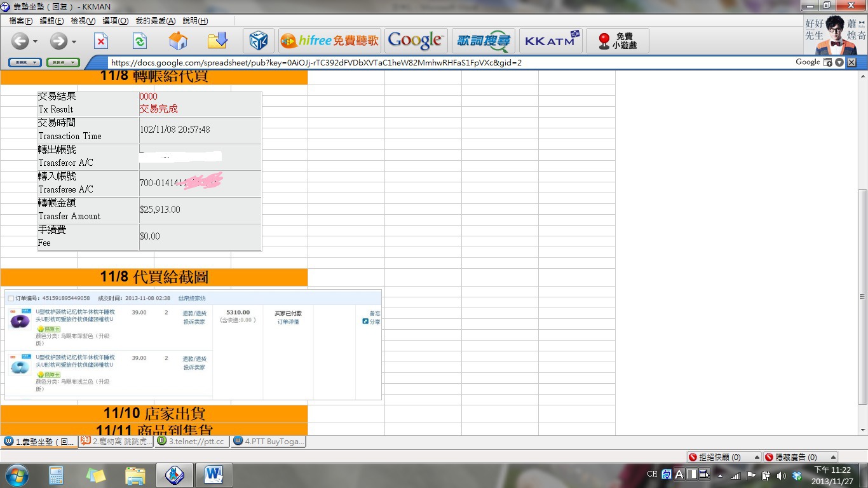The image size is (868, 488).
Task: Click the hifree free music button
Action: tap(330, 41)
